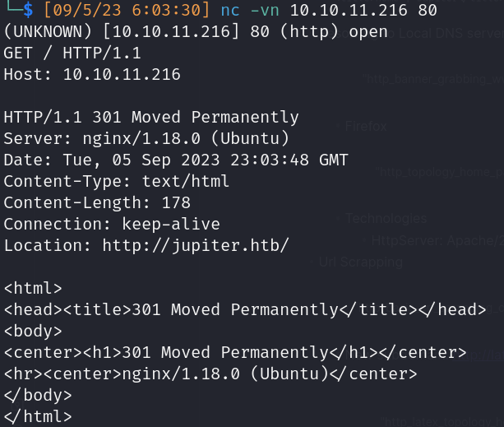The height and width of the screenshot is (427, 504).
Task: Click the Server nginx header line
Action: pyautogui.click(x=146, y=138)
